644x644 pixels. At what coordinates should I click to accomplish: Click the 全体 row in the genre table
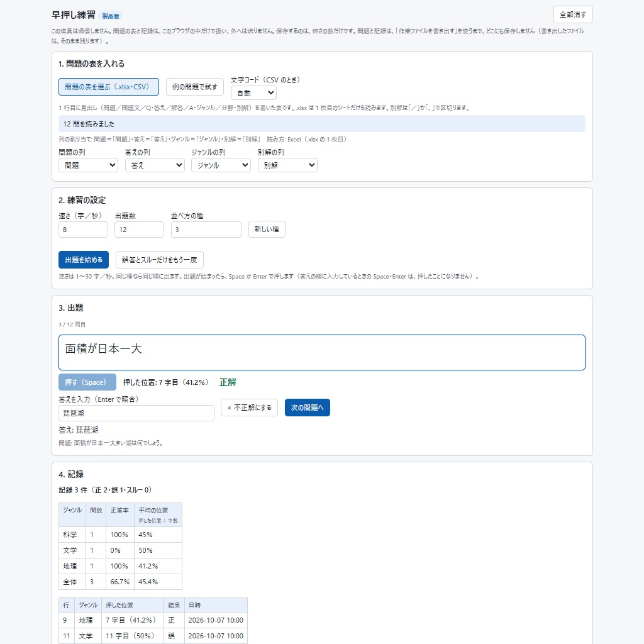click(x=120, y=582)
